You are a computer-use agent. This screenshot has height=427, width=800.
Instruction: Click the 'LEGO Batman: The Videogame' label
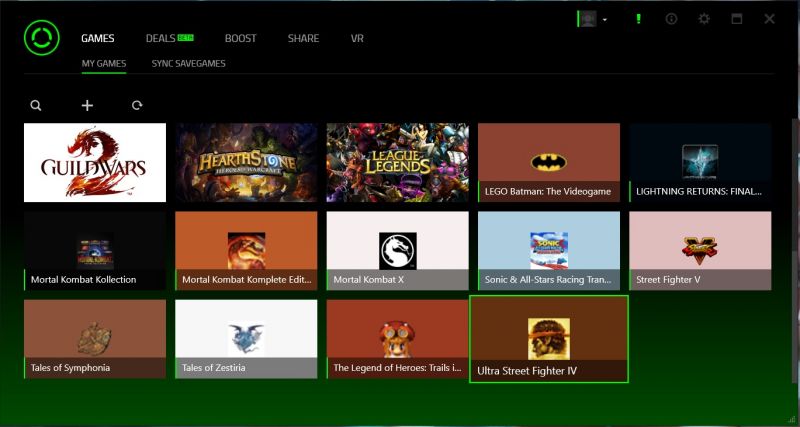click(x=548, y=192)
